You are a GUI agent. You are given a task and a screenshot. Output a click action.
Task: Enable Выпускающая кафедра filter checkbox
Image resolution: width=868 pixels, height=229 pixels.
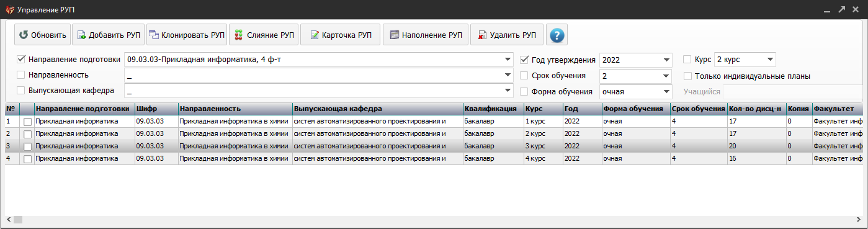[x=21, y=91]
